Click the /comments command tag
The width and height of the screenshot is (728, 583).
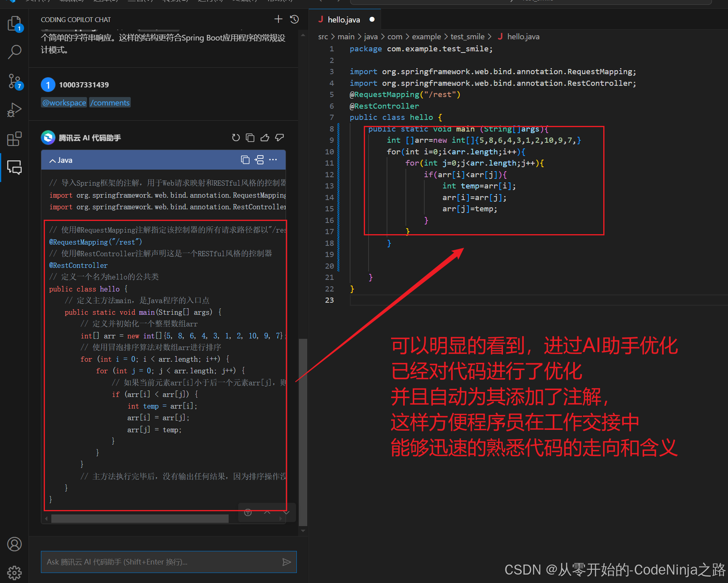(110, 103)
